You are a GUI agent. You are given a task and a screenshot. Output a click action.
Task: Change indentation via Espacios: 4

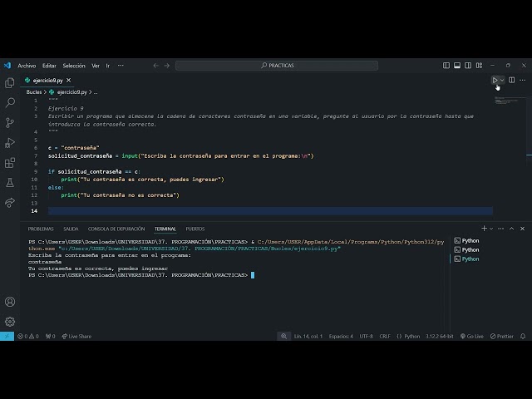pos(341,336)
